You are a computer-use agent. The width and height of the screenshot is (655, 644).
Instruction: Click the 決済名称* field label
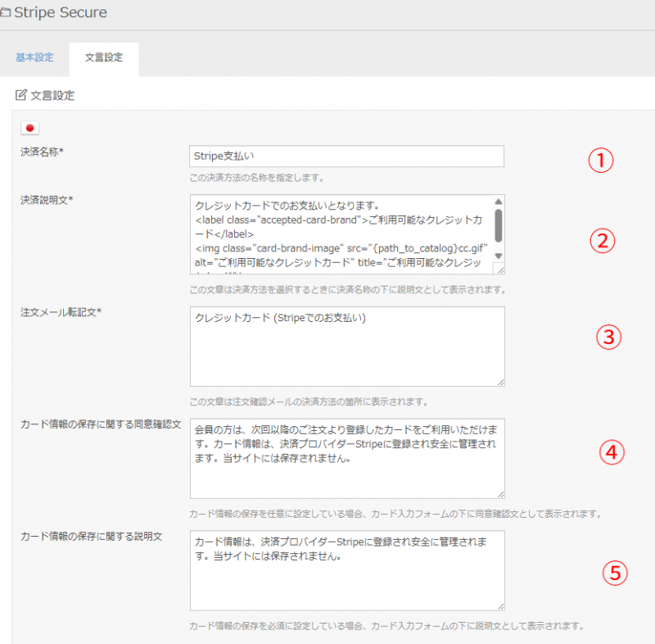(x=43, y=152)
